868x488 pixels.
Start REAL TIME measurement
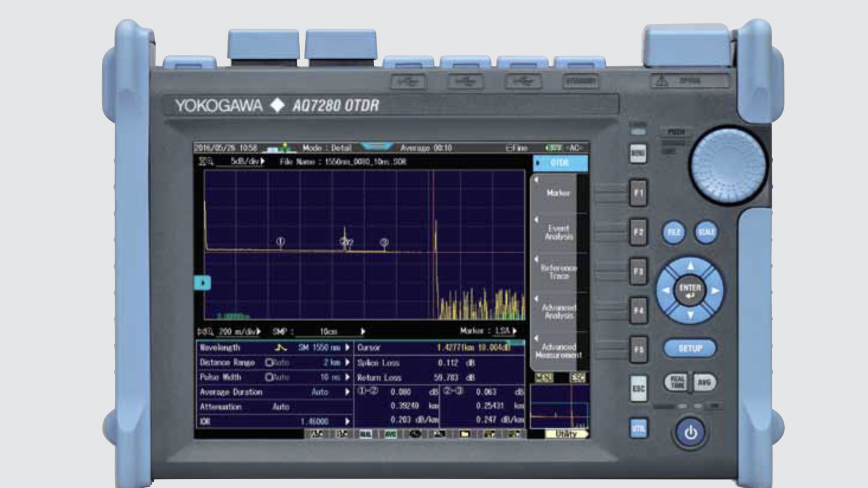pos(677,383)
